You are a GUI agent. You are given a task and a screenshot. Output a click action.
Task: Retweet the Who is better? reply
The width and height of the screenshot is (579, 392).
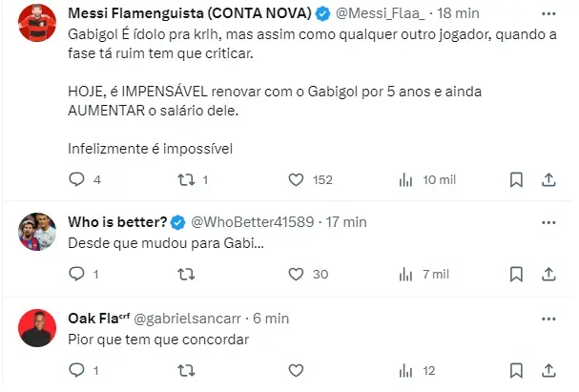(x=187, y=275)
